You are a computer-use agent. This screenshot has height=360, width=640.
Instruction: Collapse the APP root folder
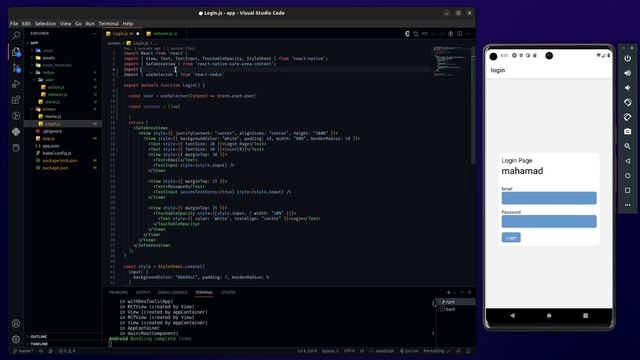(34, 43)
